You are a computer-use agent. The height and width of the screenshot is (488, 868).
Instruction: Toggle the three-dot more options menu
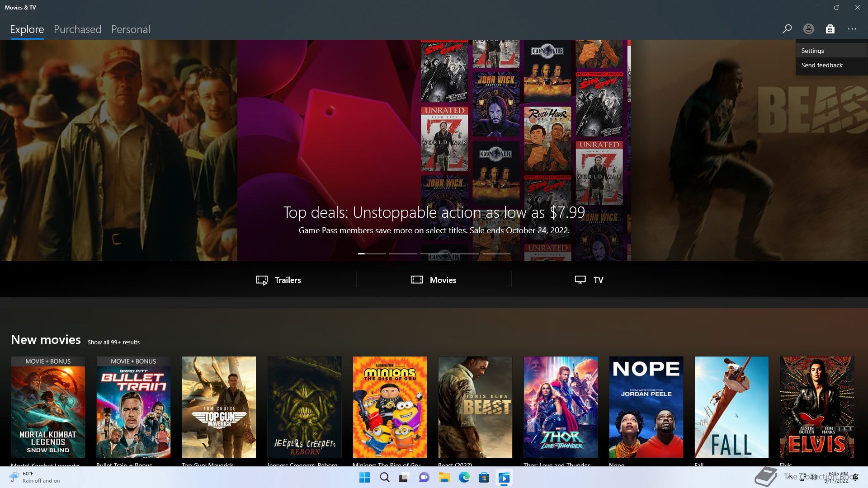click(852, 29)
